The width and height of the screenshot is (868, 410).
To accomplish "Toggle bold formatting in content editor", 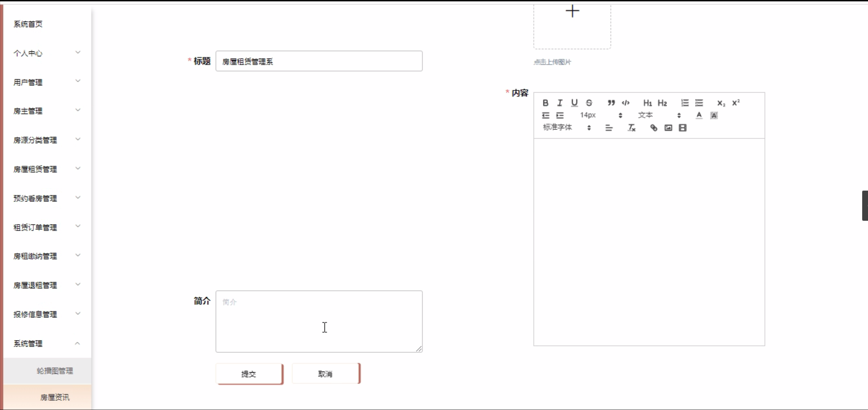I will (545, 103).
